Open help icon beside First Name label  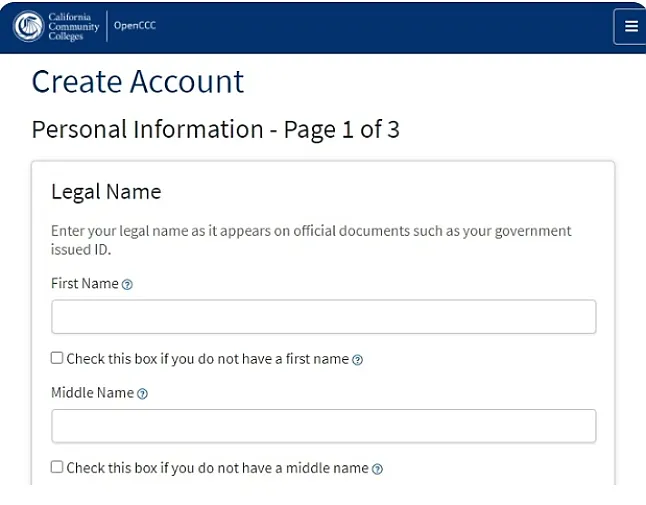(127, 285)
